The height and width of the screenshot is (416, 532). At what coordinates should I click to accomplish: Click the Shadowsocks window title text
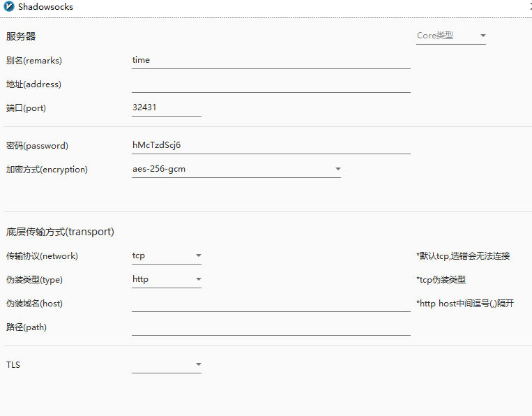(x=45, y=7)
